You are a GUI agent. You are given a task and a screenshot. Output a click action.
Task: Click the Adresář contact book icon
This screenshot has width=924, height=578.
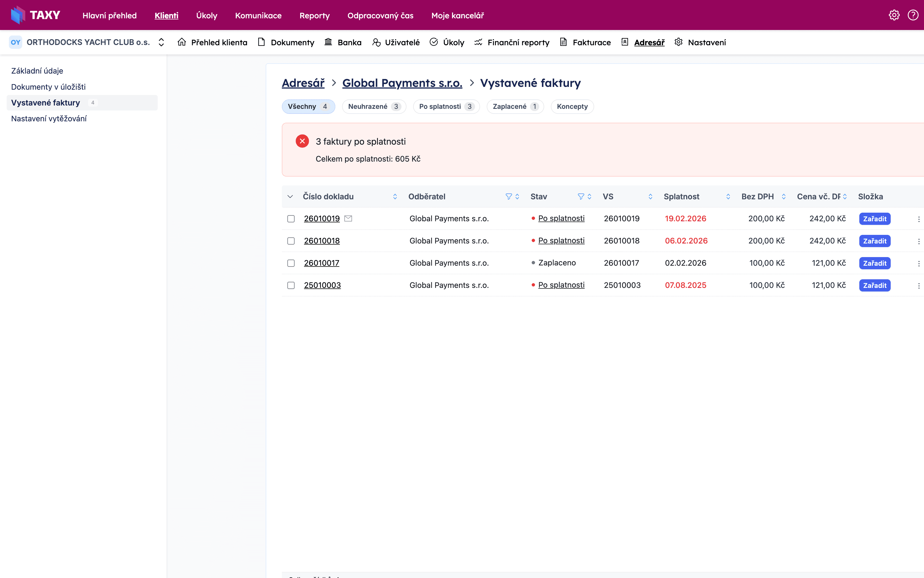[x=625, y=42]
